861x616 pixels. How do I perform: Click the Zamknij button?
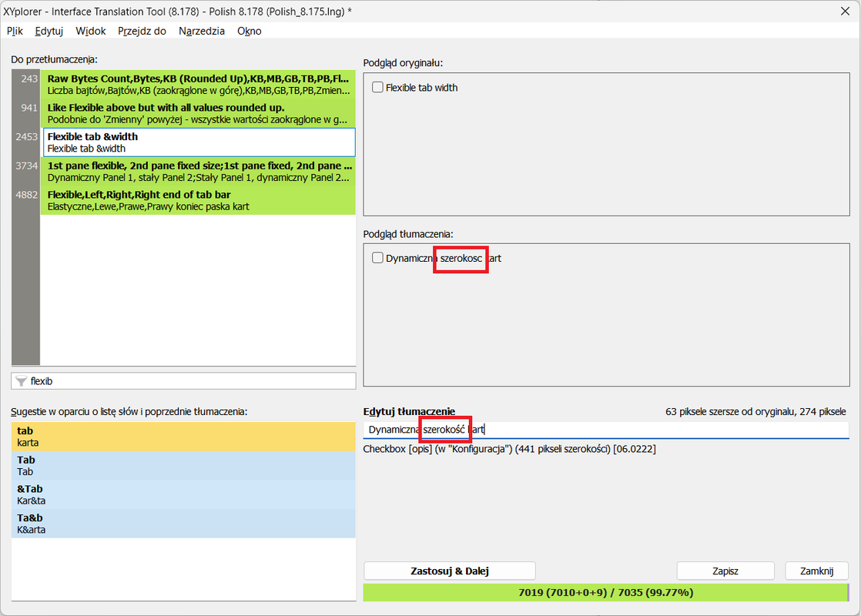(816, 571)
